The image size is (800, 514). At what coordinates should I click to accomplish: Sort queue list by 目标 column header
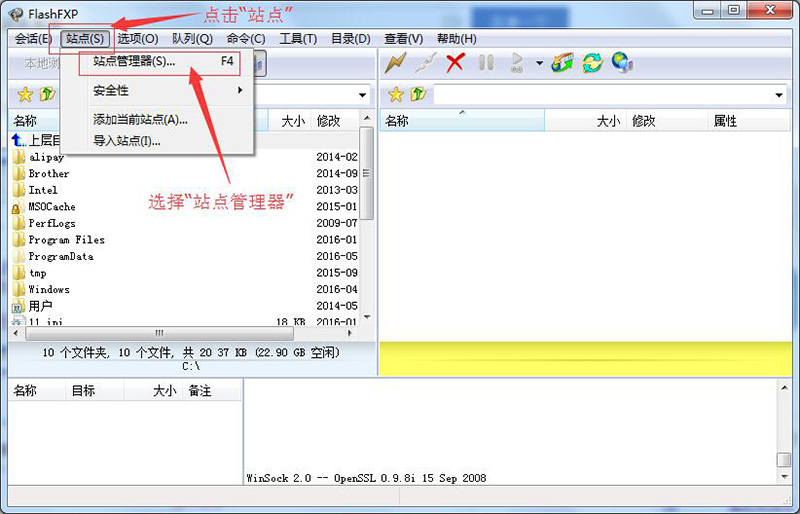(x=83, y=391)
